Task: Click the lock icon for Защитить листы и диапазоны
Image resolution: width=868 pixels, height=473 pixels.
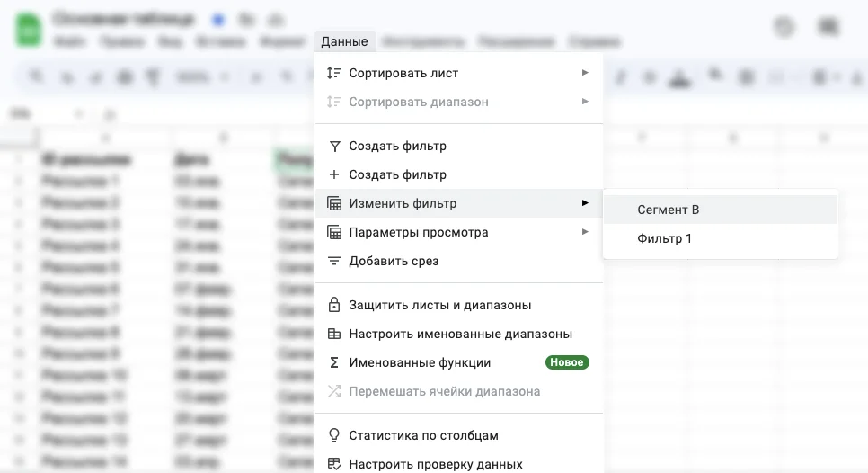Action: (334, 305)
